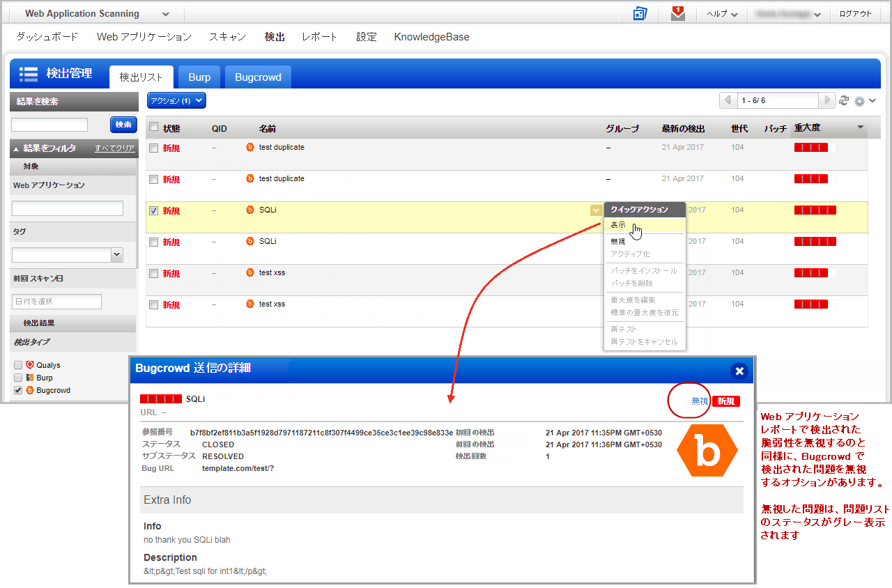Click the 日付を選択 date input field
Viewport: 892px width, 588px height.
56,301
